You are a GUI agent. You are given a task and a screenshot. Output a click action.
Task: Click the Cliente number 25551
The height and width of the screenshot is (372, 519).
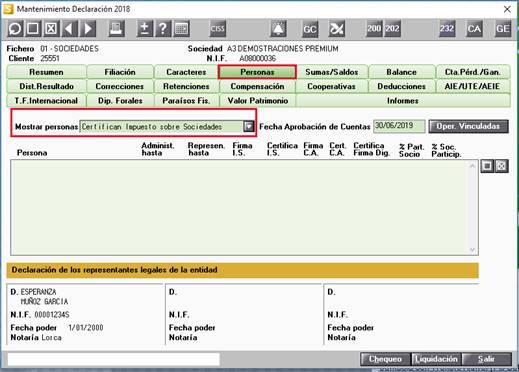tap(50, 59)
